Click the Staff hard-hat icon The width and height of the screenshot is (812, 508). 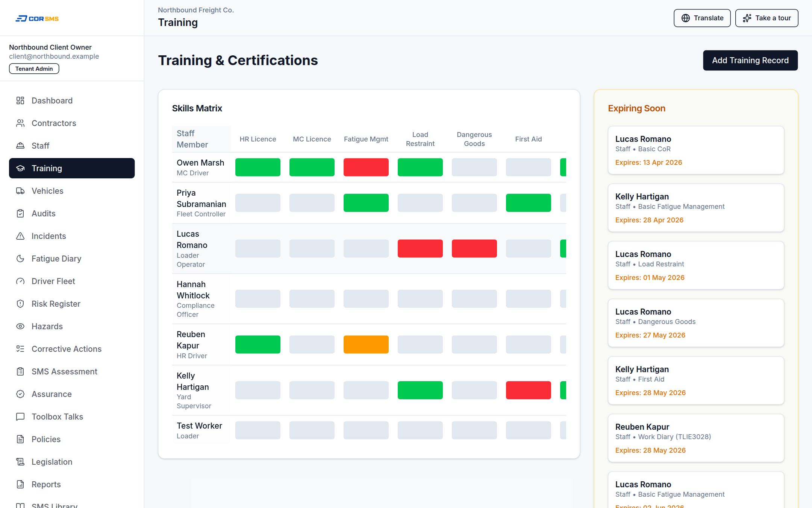(x=20, y=146)
